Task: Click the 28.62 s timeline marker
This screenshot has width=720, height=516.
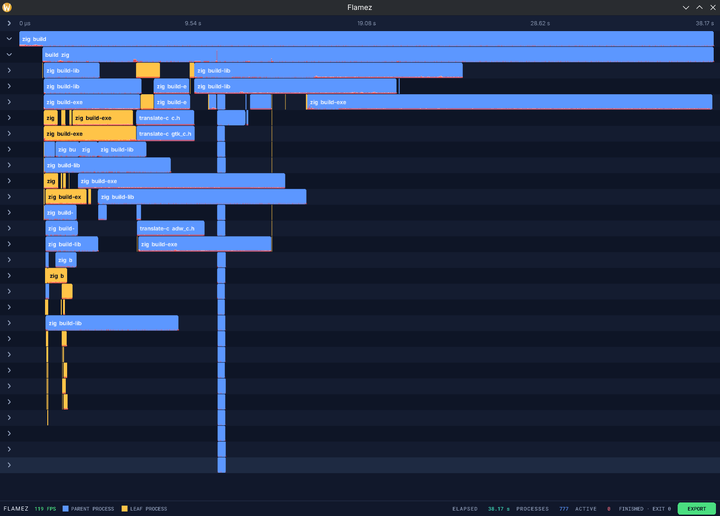Action: click(x=540, y=23)
